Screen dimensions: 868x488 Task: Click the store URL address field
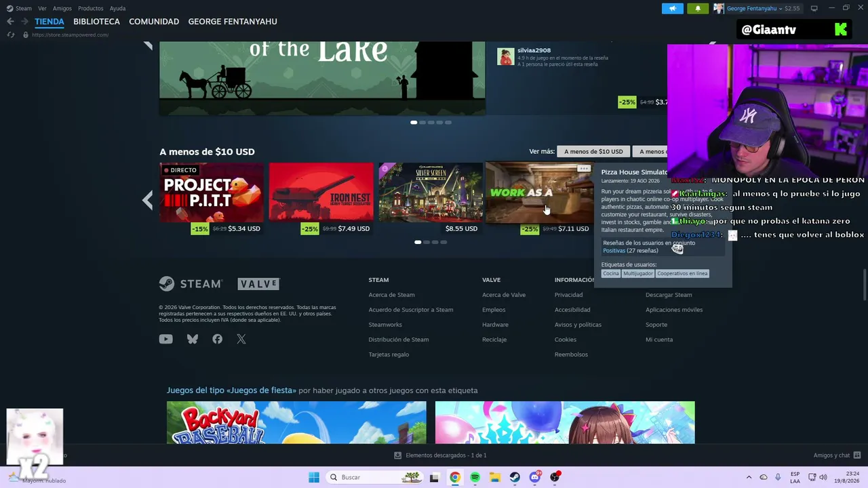70,35
